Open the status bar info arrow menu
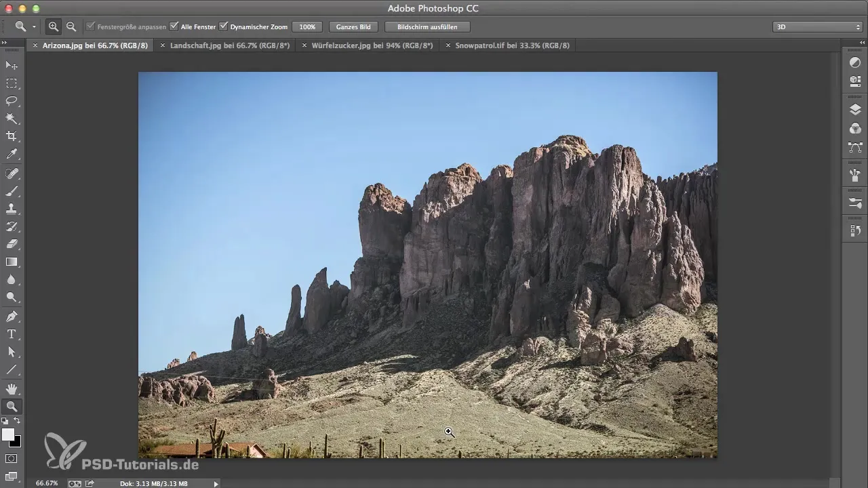 coord(216,483)
